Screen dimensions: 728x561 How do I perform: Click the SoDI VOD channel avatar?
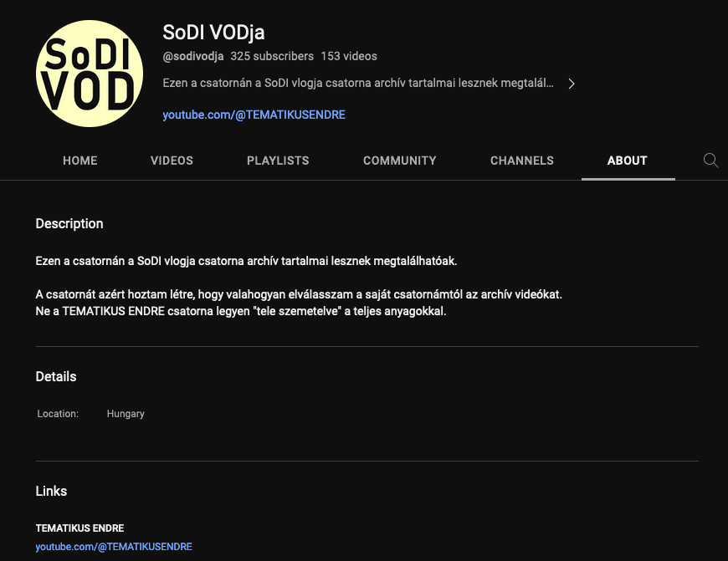tap(90, 74)
